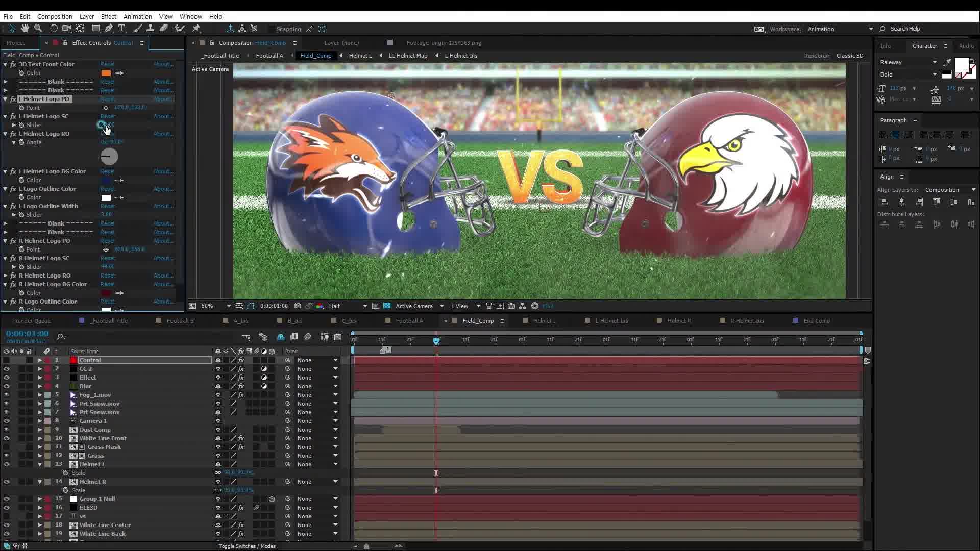Go to Helmet L in breadcrumb
980x551 pixels.
coord(360,56)
